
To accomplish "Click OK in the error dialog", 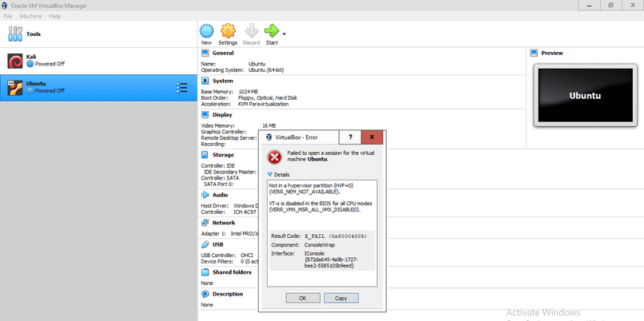I will click(x=302, y=298).
